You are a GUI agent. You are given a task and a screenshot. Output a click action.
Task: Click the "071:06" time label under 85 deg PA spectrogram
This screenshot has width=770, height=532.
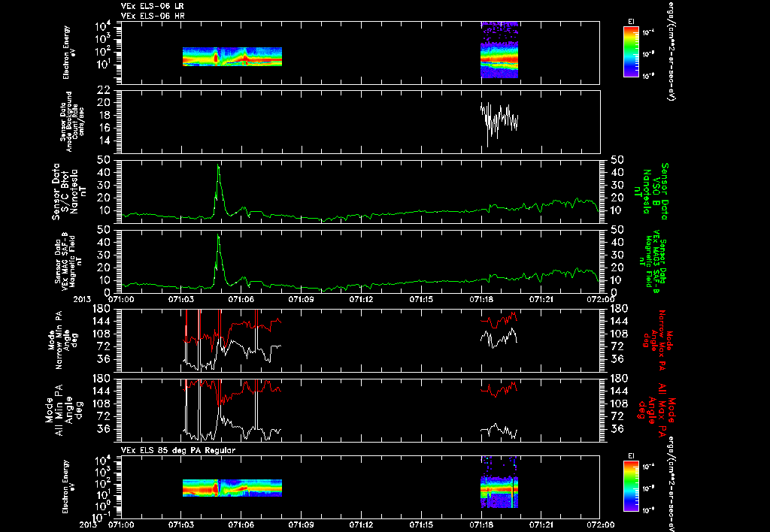pos(241,524)
